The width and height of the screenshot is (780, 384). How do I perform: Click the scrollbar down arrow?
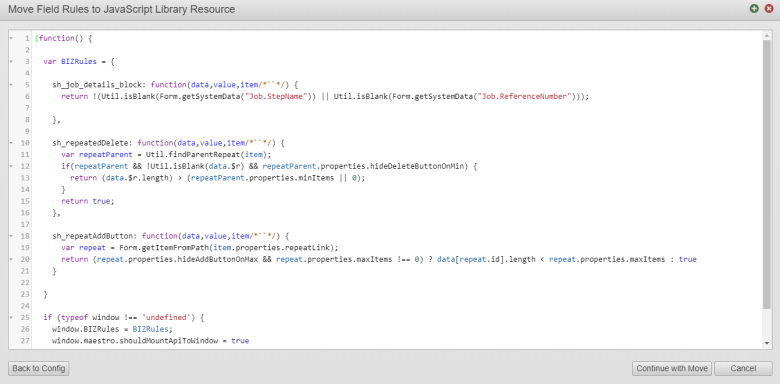767,343
